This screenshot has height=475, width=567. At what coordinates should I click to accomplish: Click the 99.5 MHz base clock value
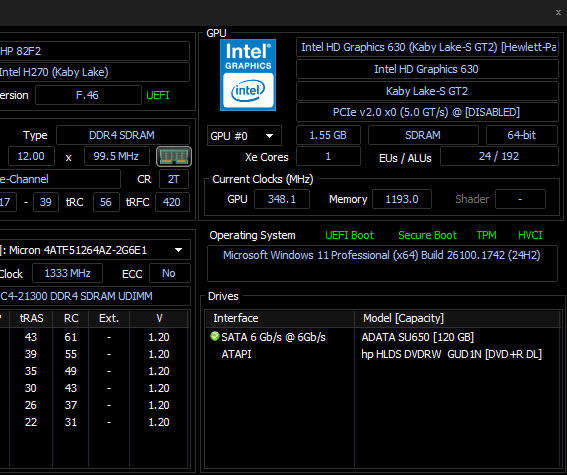pyautogui.click(x=116, y=156)
